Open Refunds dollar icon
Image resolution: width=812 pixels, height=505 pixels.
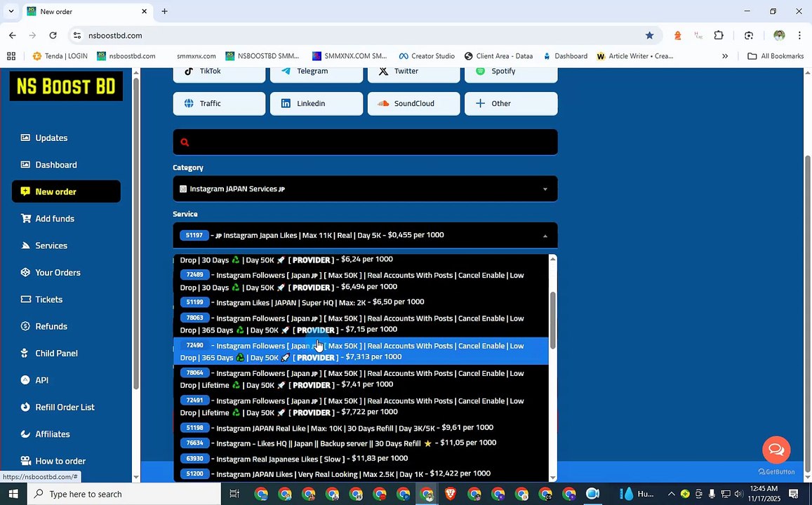[25, 326]
